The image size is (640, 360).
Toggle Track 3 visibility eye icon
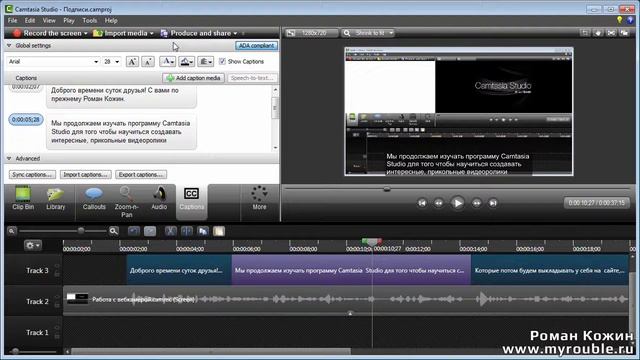click(x=57, y=266)
